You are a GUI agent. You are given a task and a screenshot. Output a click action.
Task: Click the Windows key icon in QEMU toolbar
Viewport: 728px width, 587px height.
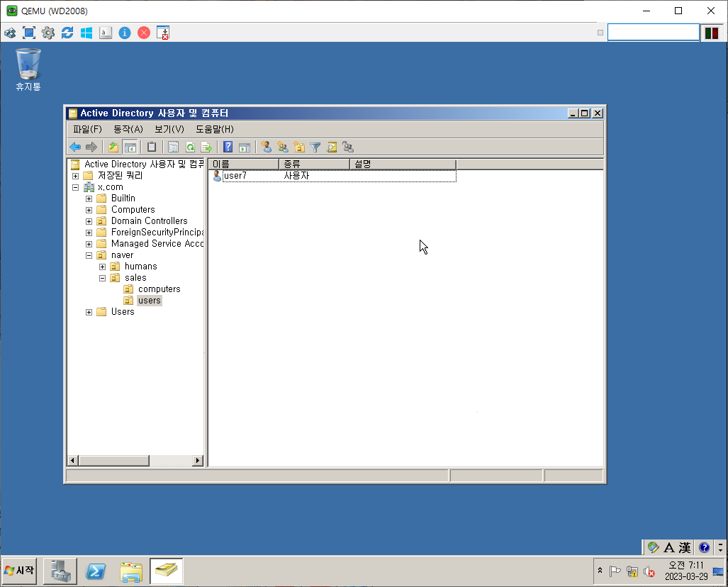pyautogui.click(x=86, y=33)
